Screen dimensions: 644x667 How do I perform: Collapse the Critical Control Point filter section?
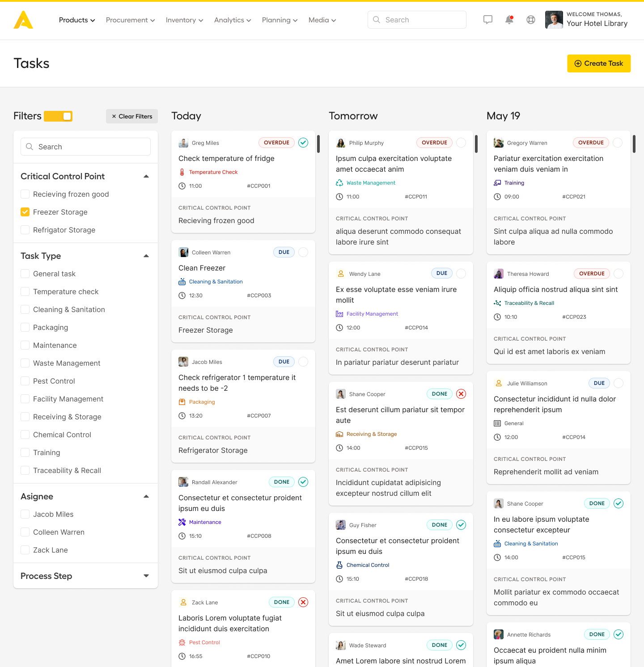tap(146, 176)
